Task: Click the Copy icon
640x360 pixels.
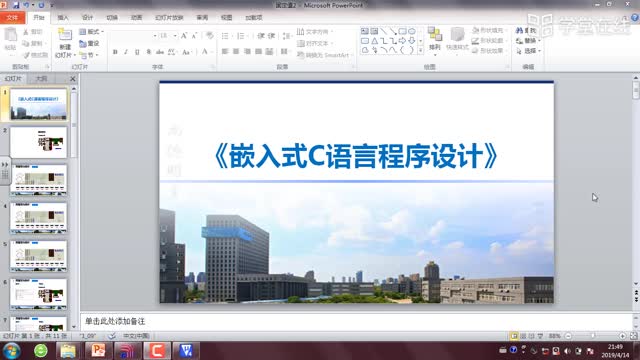Action: 26,43
